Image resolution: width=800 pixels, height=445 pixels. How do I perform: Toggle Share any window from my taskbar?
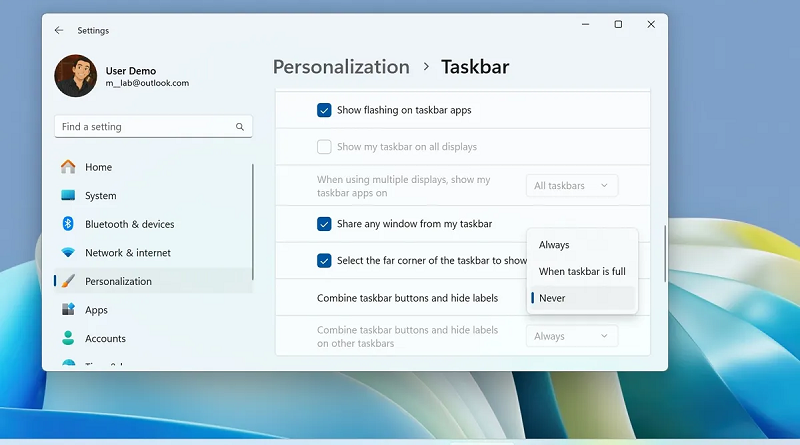pos(324,224)
